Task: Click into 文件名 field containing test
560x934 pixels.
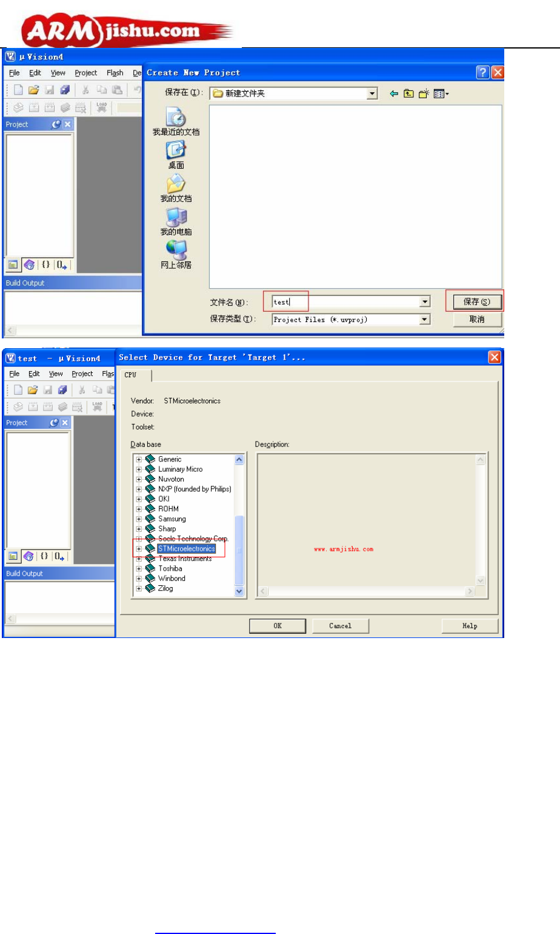Action: point(345,301)
